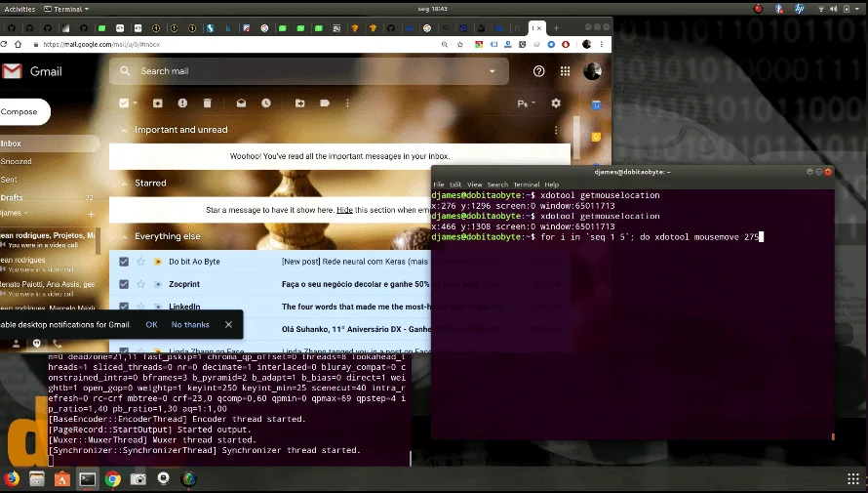The image size is (868, 493).
Task: Snooze selected messages with the clock icon
Action: point(266,103)
